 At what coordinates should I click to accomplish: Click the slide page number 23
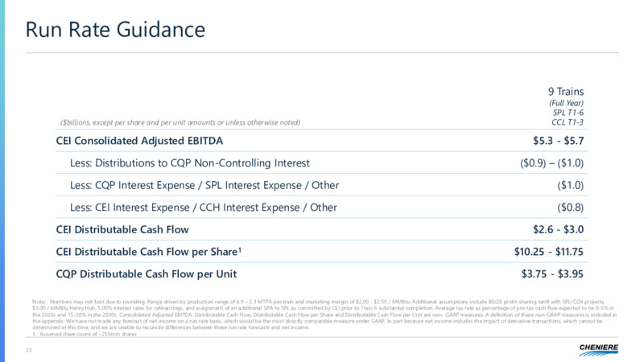(29, 350)
